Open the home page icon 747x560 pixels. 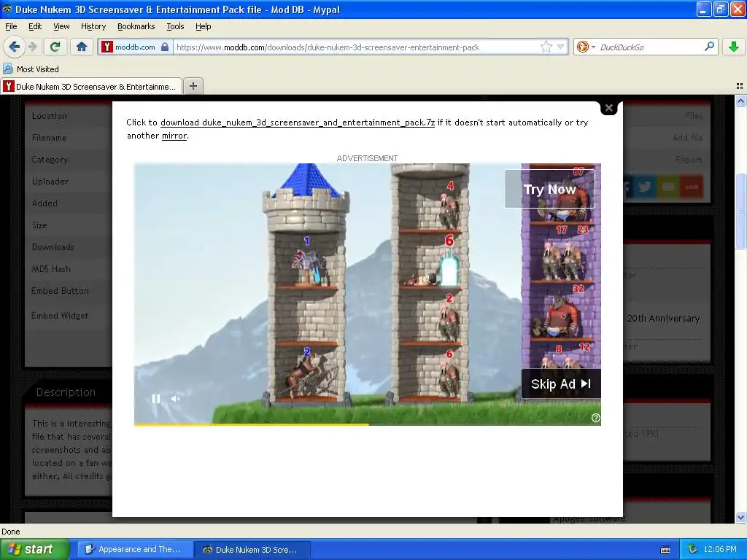[x=82, y=47]
